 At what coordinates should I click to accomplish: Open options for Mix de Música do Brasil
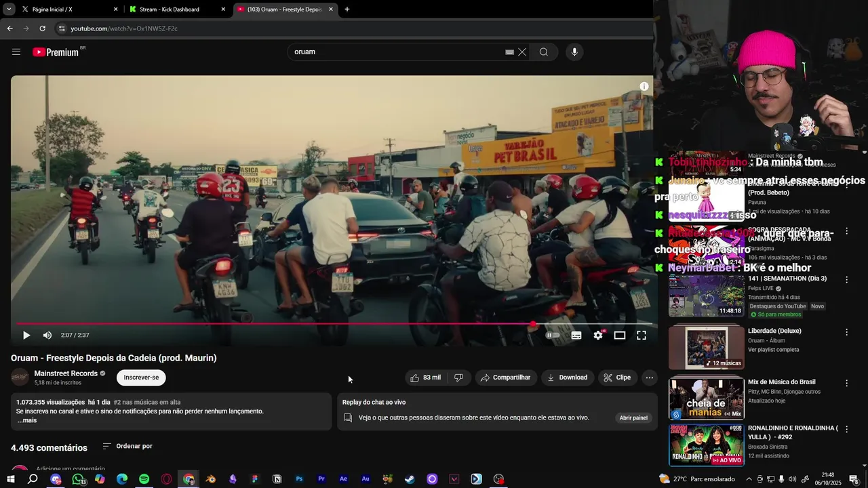[846, 383]
